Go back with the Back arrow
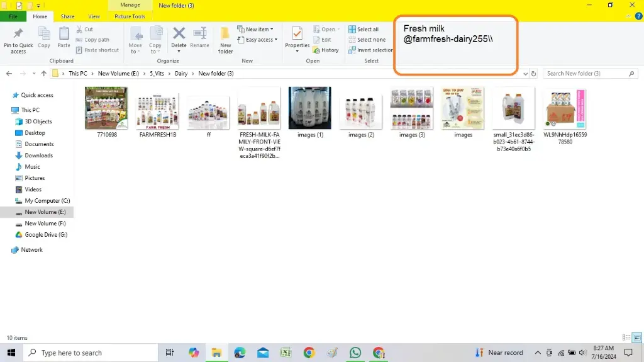 pos(9,74)
